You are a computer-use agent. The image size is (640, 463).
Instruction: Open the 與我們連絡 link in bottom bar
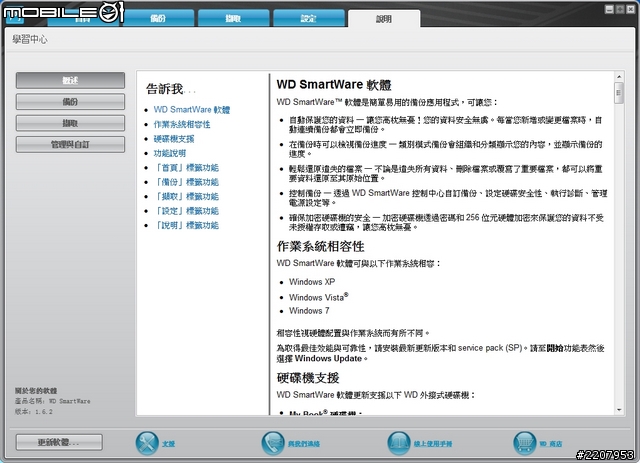pos(304,444)
